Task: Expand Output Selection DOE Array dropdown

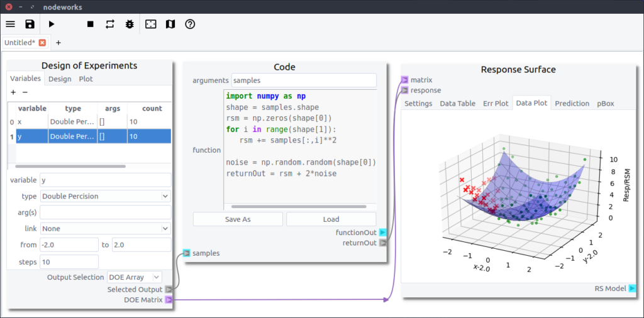Action: pos(134,277)
